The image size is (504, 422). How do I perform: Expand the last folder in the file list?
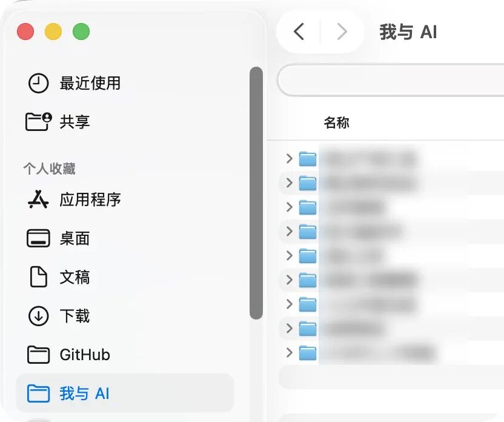click(x=288, y=352)
